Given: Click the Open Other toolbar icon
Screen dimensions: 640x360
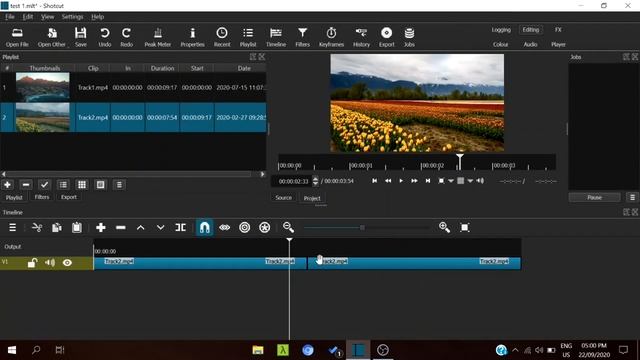Looking at the screenshot, I should coord(51,37).
